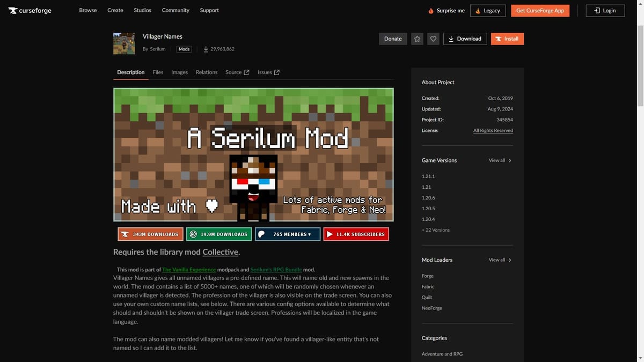Toggle the heart favorite icon
Viewport: 644px width, 362px height.
[x=433, y=39]
